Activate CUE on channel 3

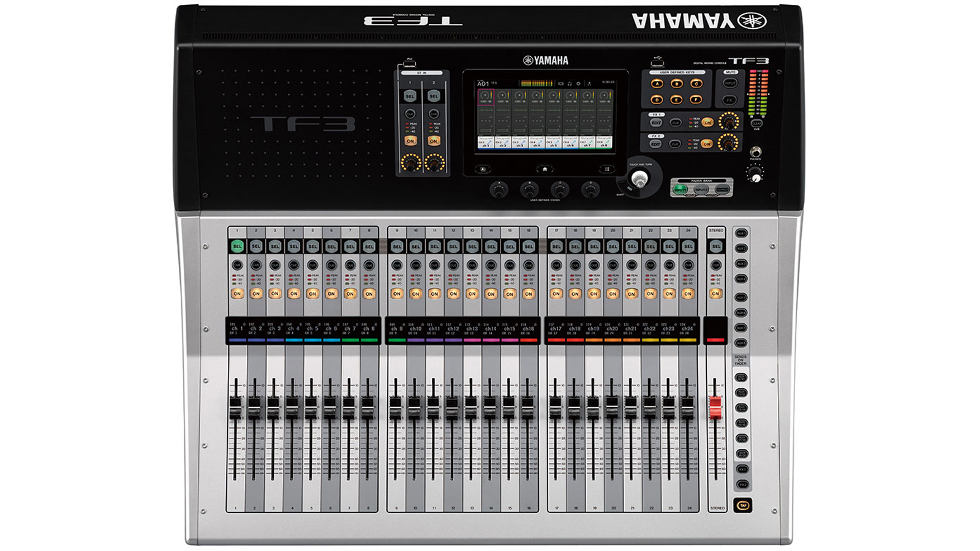[x=275, y=265]
